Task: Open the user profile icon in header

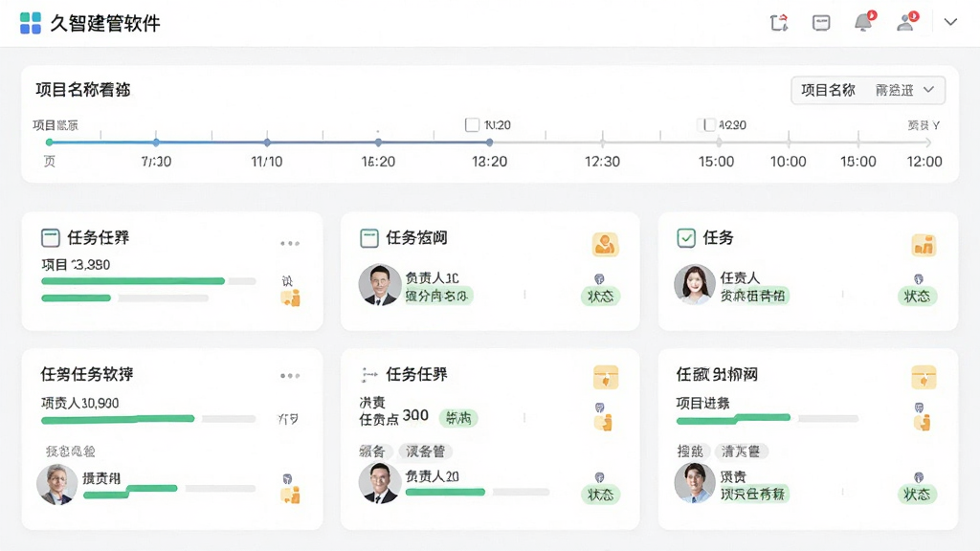Action: tap(906, 23)
